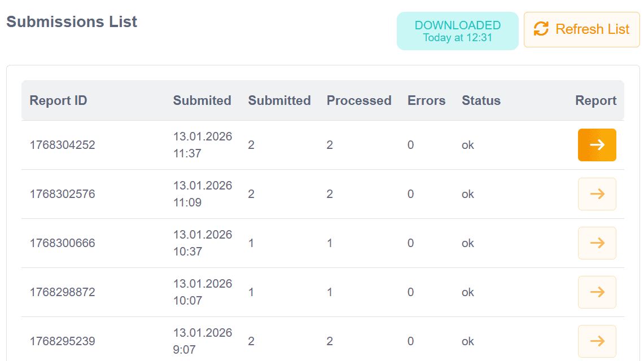Click the Refresh List button

click(x=581, y=29)
